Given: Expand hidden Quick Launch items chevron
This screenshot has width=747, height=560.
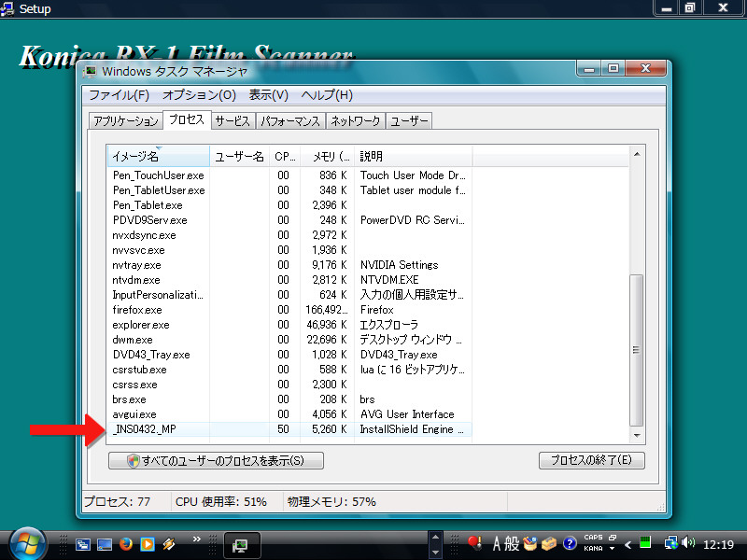Looking at the screenshot, I should tap(197, 539).
